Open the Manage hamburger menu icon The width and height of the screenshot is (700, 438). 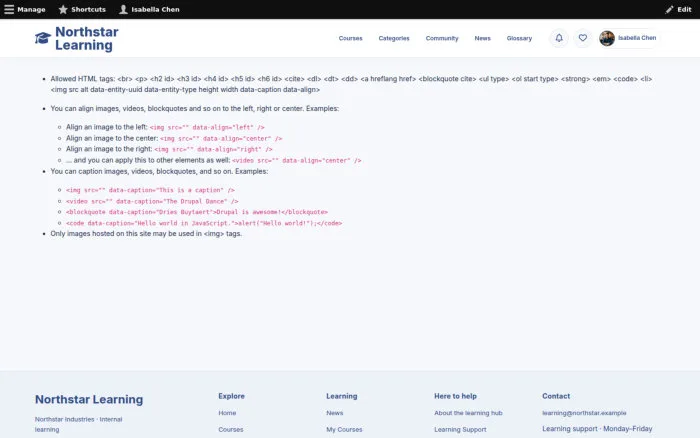pyautogui.click(x=9, y=9)
